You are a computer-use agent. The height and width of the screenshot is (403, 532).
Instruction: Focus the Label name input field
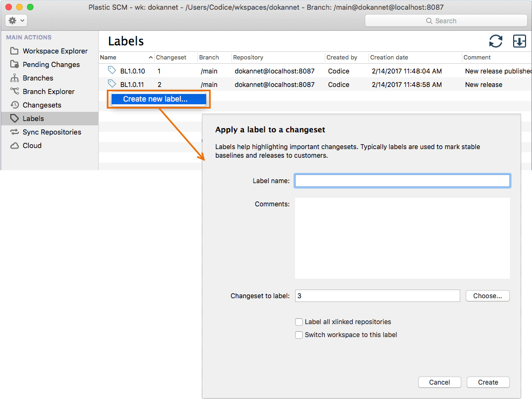(403, 181)
